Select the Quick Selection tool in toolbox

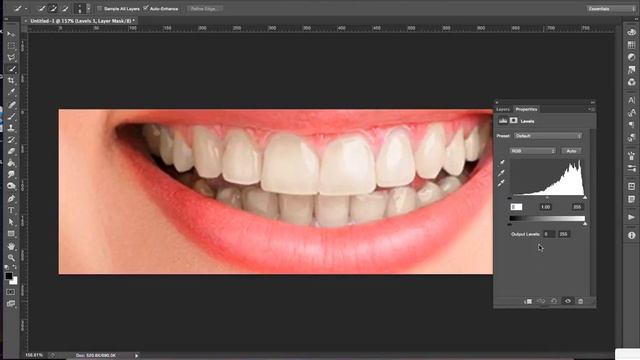[11, 69]
